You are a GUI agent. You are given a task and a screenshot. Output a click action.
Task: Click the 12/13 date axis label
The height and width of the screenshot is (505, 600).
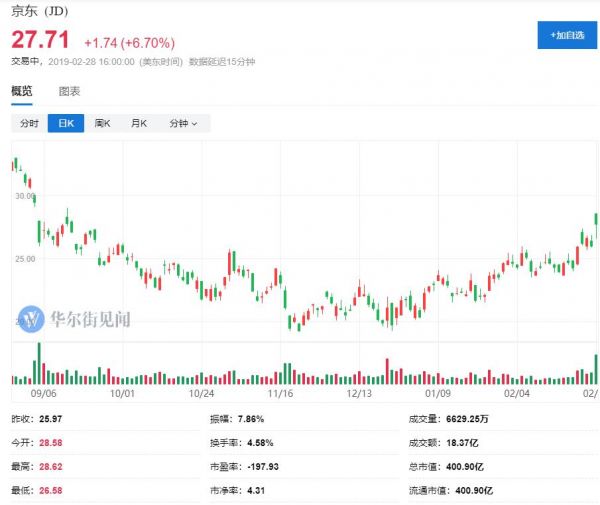click(360, 394)
